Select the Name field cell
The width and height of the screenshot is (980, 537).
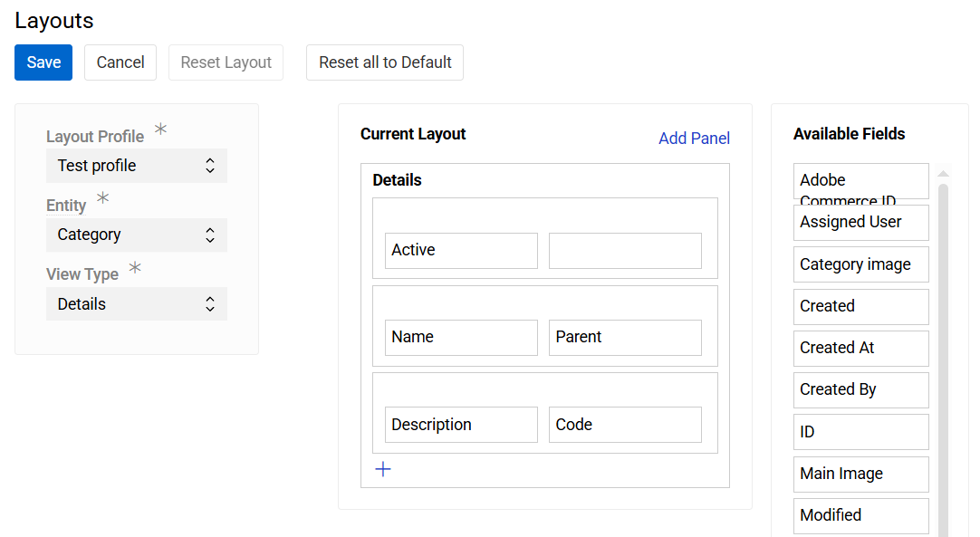pos(461,337)
